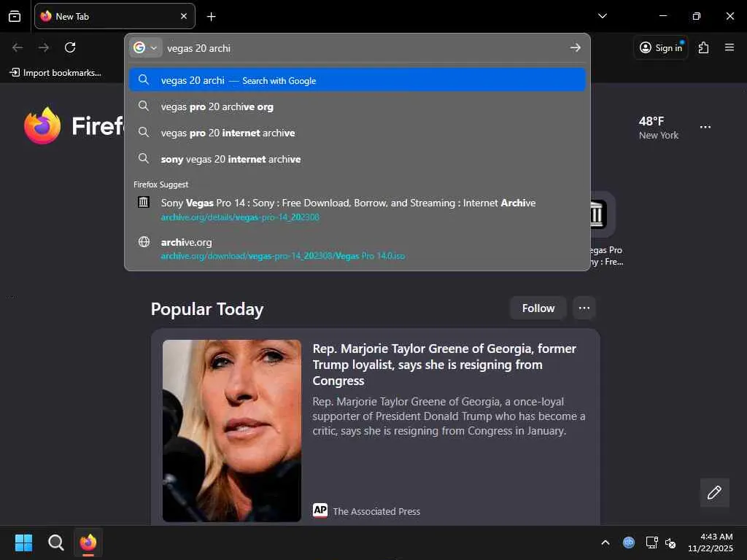This screenshot has height=560, width=747.
Task: Click the globe icon next to archive.org result
Action: [x=144, y=241]
